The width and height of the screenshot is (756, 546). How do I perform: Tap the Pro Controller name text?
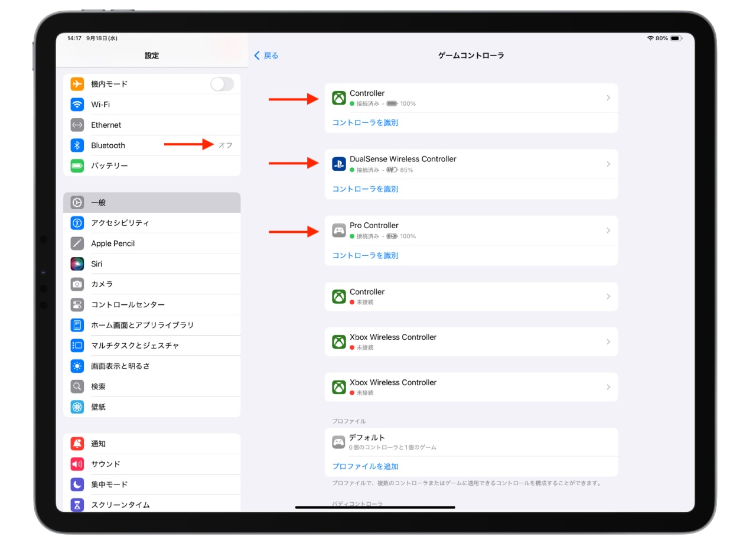point(374,225)
